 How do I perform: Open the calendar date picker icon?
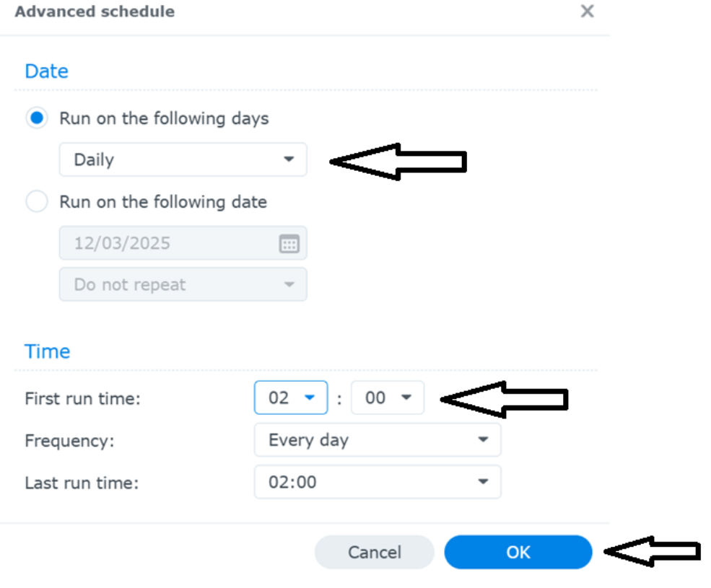point(289,244)
